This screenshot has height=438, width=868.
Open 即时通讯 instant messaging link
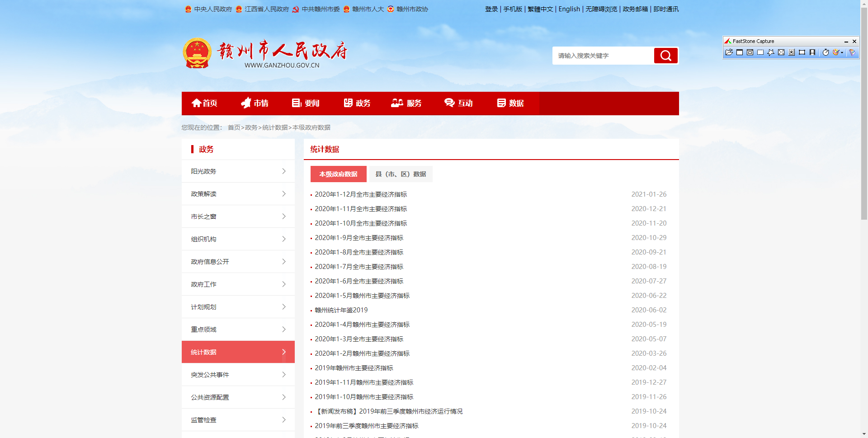coord(666,9)
